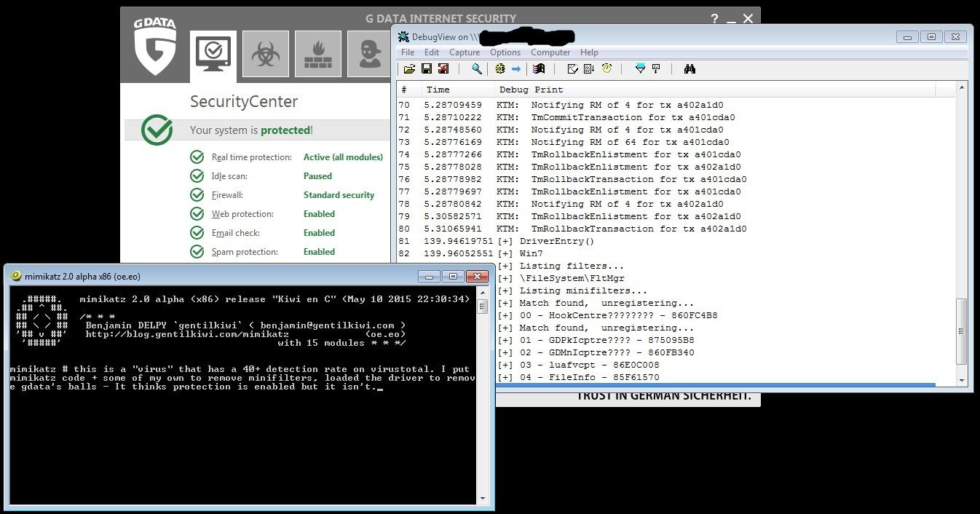Open the Capture menu in DebugView
Image resolution: width=980 pixels, height=514 pixels.
click(465, 52)
